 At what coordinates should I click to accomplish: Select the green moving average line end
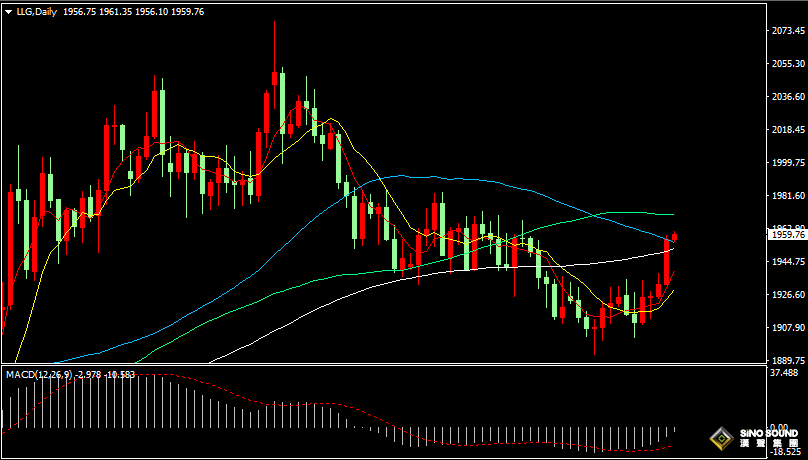tap(670, 214)
